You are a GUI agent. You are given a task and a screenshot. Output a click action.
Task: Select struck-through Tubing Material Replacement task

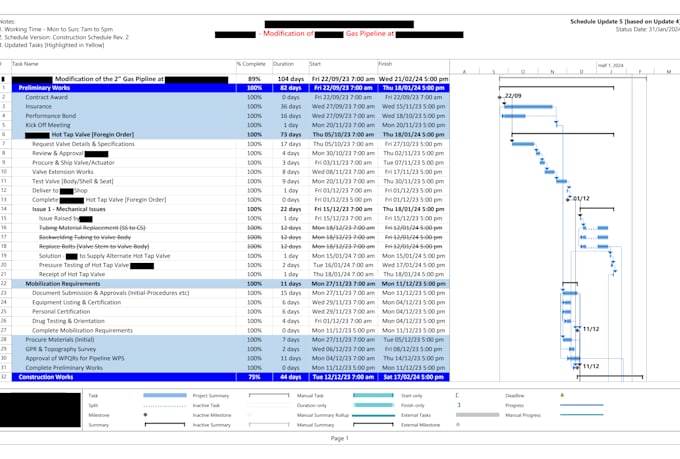tap(92, 228)
